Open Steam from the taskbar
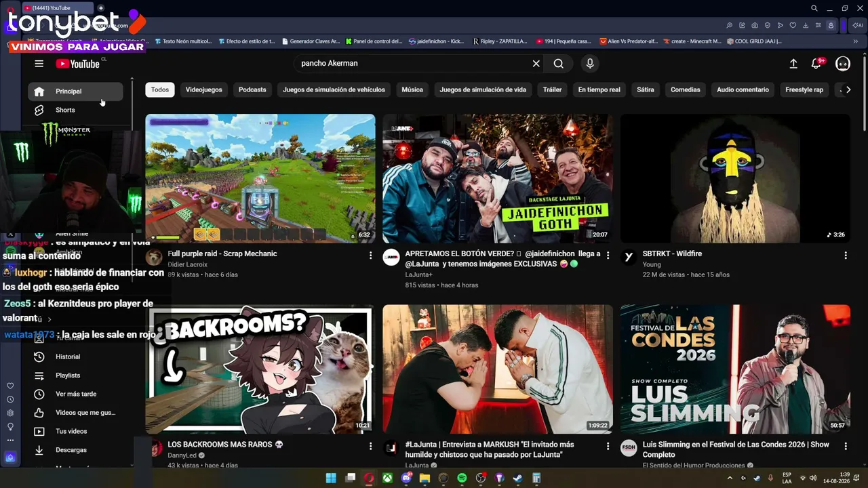This screenshot has height=488, width=868. tap(518, 479)
